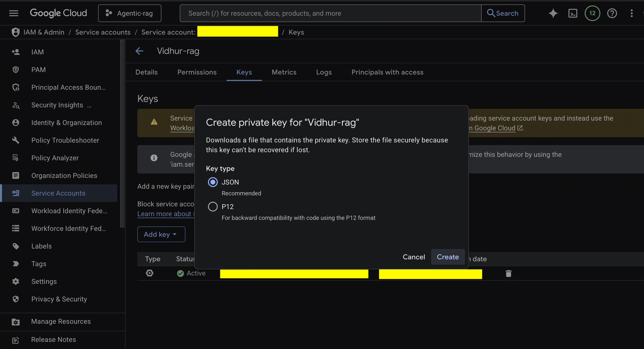Image resolution: width=644 pixels, height=349 pixels.
Task: Open the notifications panel
Action: [592, 13]
